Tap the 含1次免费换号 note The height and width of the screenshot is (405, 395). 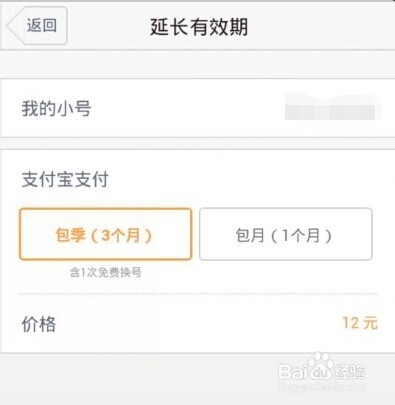pyautogui.click(x=106, y=272)
